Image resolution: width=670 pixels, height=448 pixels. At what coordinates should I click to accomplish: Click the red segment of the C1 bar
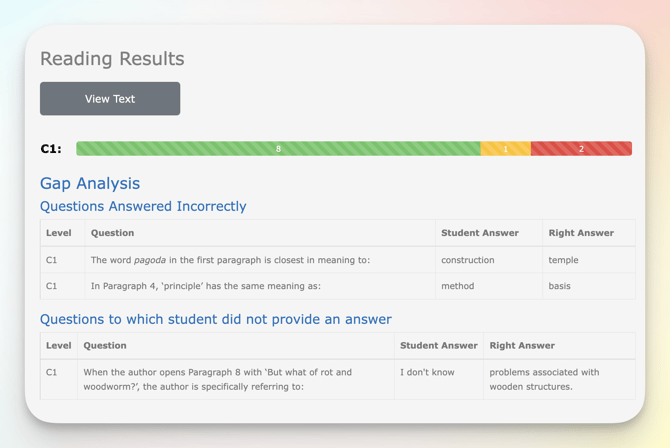(581, 149)
